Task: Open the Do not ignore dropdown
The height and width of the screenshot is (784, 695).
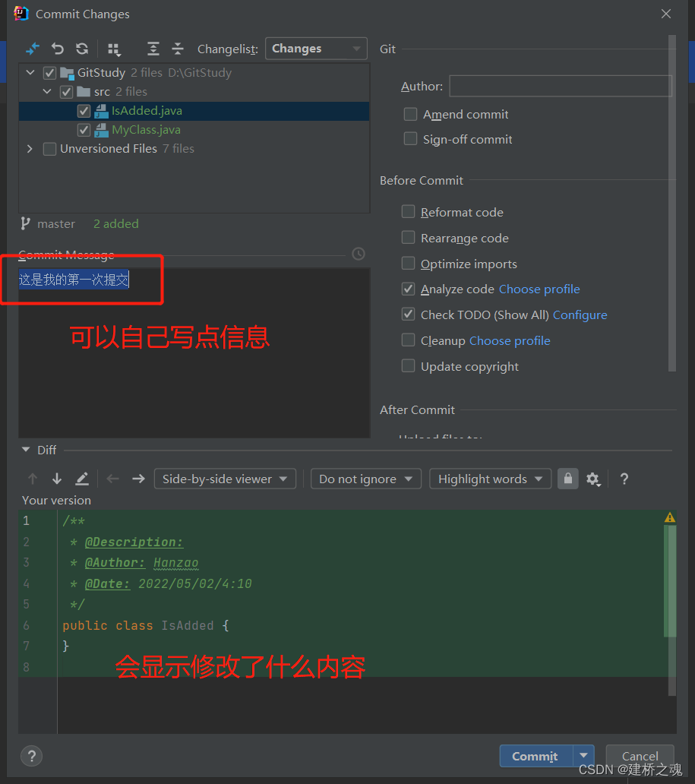Action: 365,479
